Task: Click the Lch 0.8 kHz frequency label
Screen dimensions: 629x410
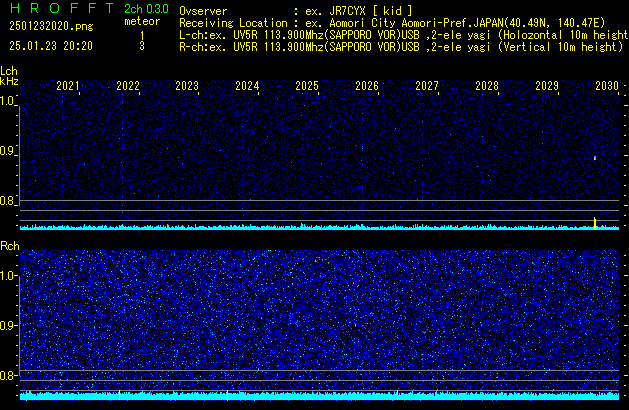Action: [8, 201]
